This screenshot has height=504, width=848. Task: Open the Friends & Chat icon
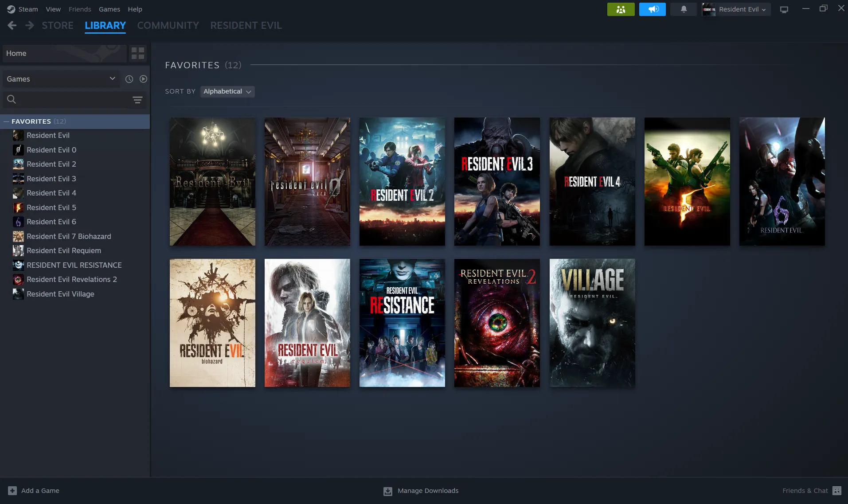coord(836,491)
